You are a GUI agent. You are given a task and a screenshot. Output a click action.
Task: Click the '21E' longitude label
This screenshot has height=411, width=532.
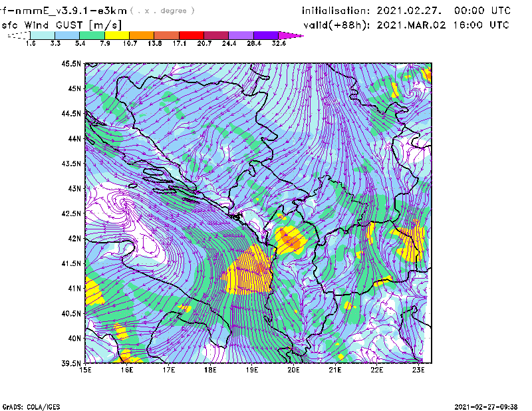pyautogui.click(x=335, y=370)
